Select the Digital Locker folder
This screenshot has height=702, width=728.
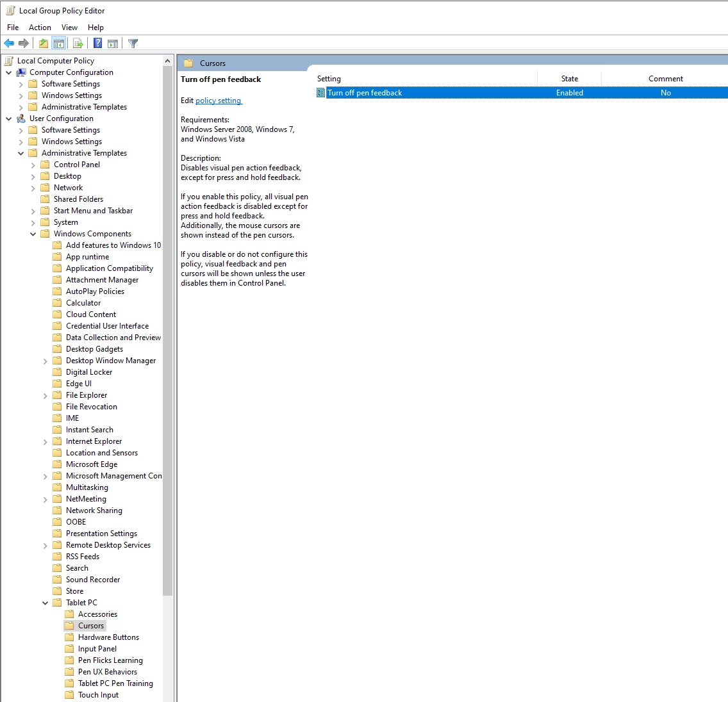(89, 371)
